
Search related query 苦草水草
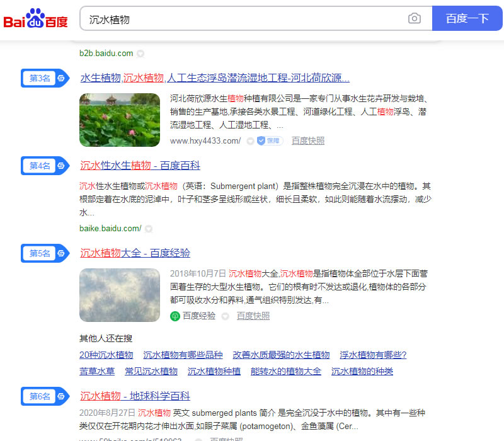point(97,371)
